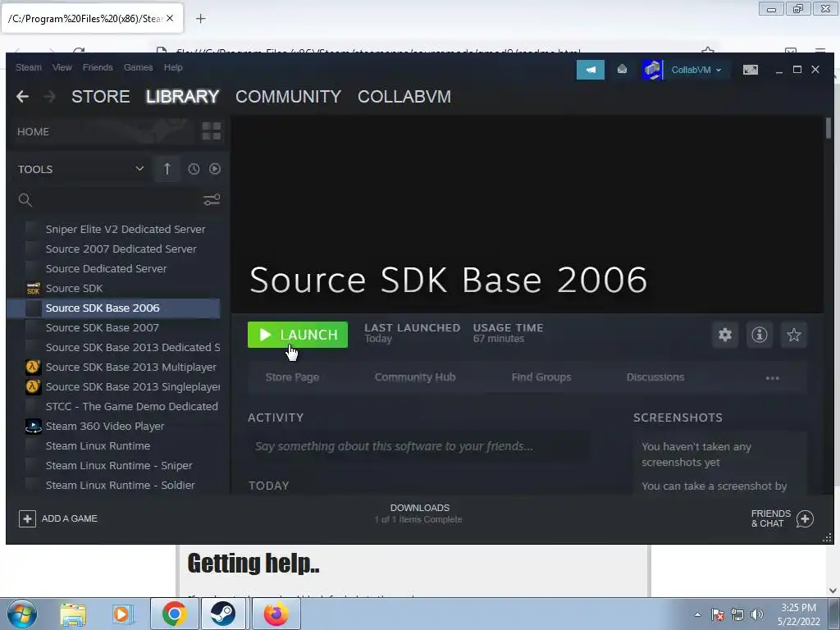Open Source SDK Base 2006 settings gear

click(725, 335)
